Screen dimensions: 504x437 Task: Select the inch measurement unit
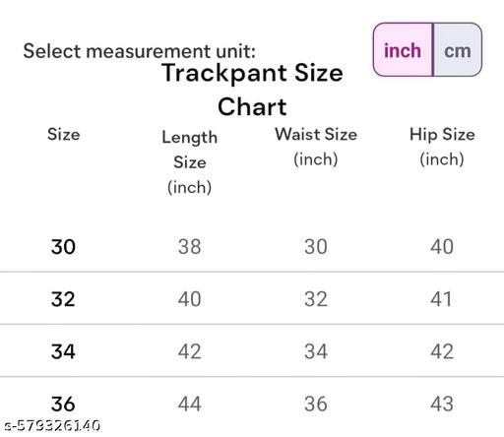[x=403, y=50]
